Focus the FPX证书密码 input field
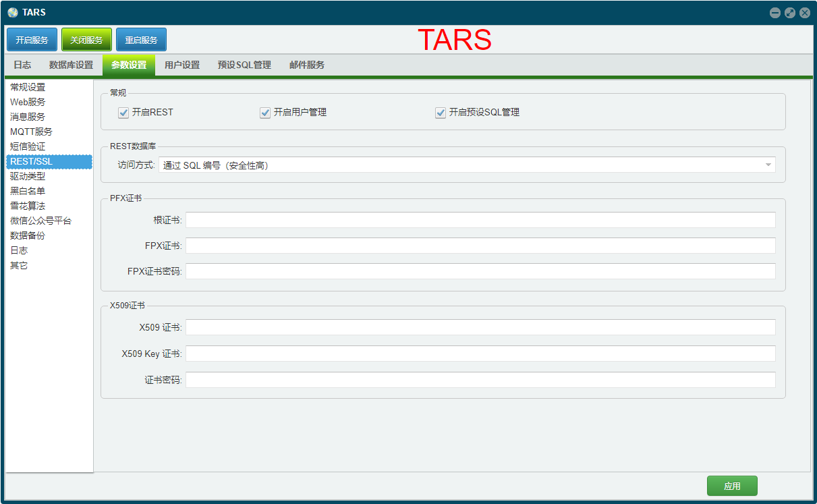This screenshot has height=504, width=817. pos(480,271)
